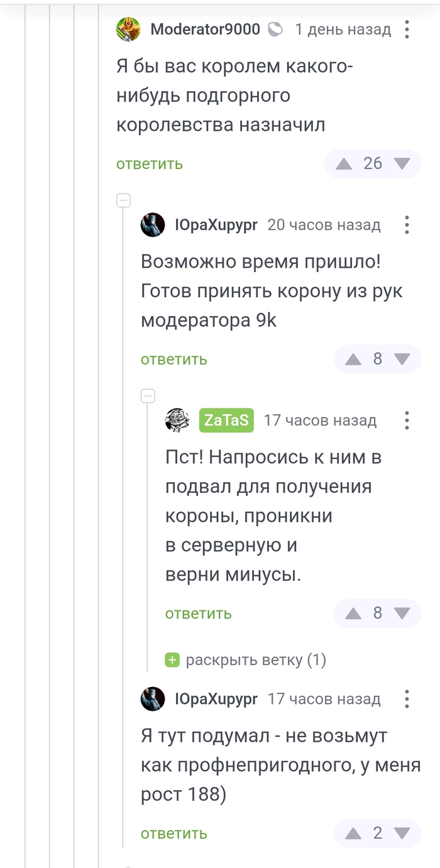Upvote IOpaXupypr's comment about the crown
440x868 pixels.
tap(353, 359)
